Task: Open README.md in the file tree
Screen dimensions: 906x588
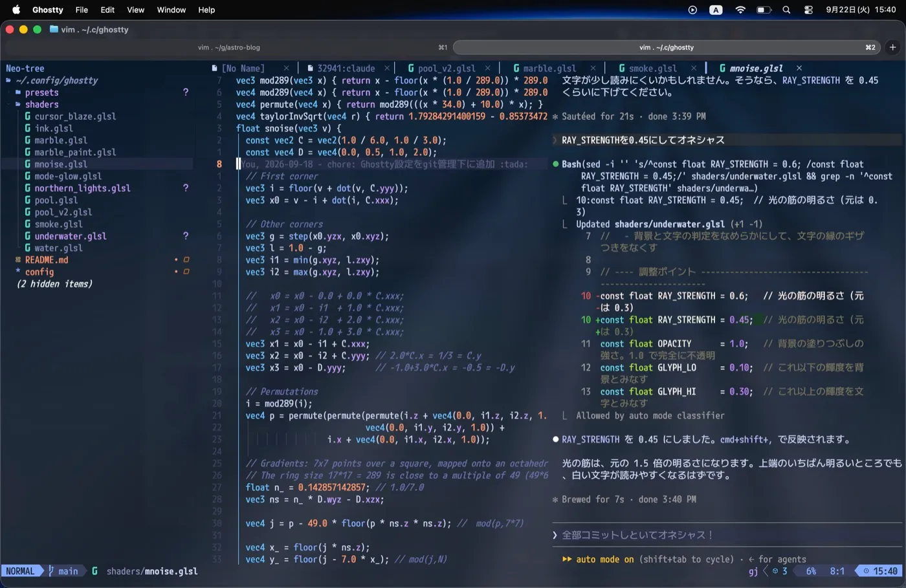Action: pyautogui.click(x=47, y=260)
